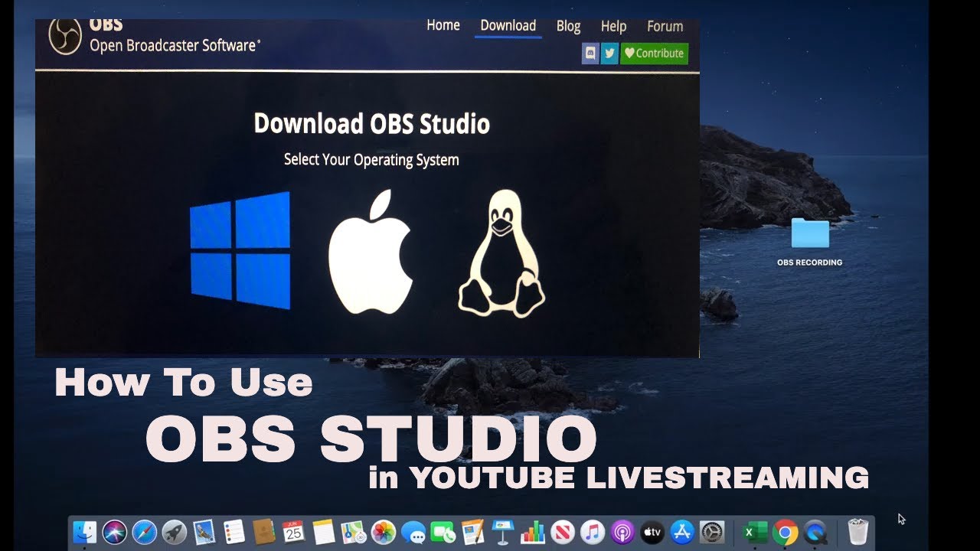
Task: Go to the Home page of the OBS site
Action: (443, 25)
